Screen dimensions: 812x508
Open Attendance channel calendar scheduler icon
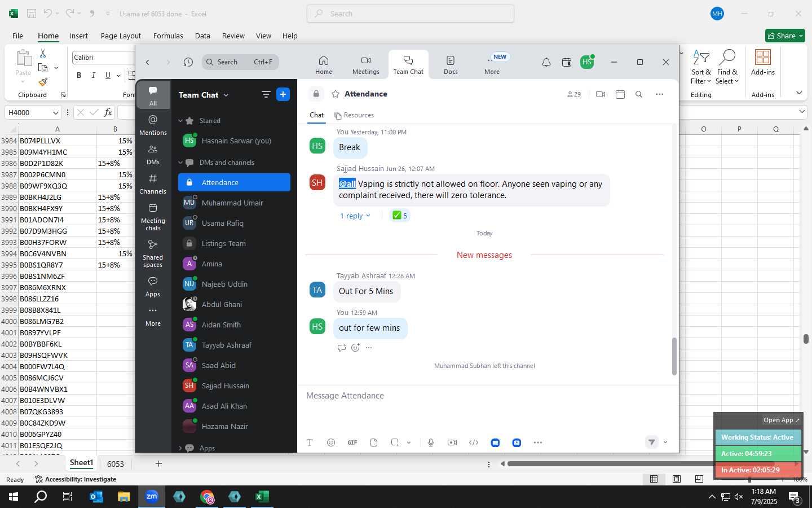620,94
